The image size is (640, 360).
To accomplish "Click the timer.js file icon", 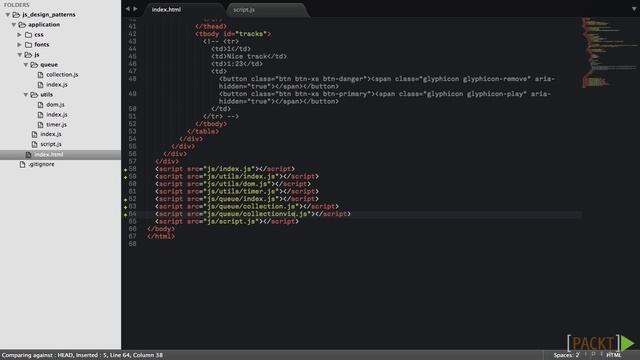I will coord(40,125).
